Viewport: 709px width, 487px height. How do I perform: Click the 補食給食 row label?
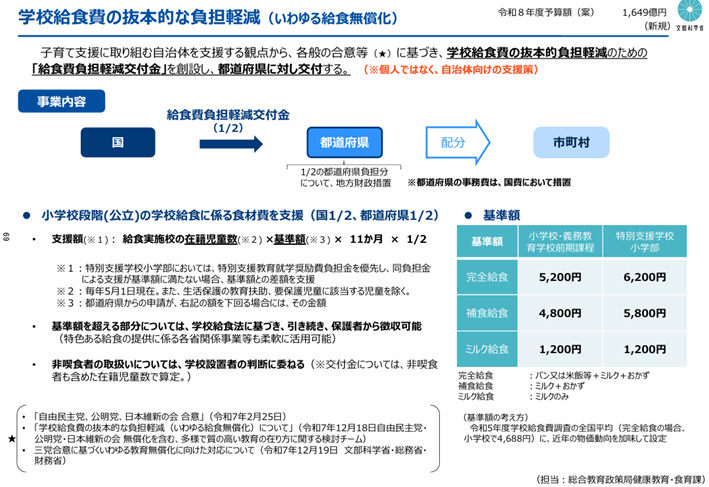pyautogui.click(x=486, y=313)
